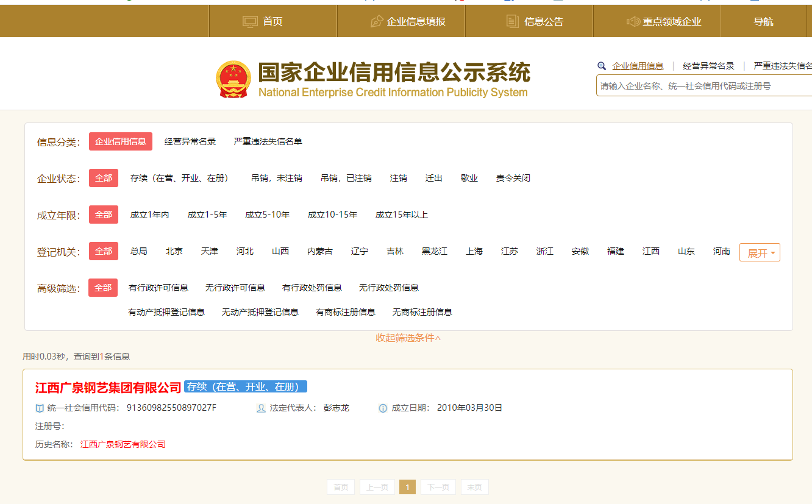812x504 pixels.
Task: Filter by 注销 status
Action: point(399,178)
